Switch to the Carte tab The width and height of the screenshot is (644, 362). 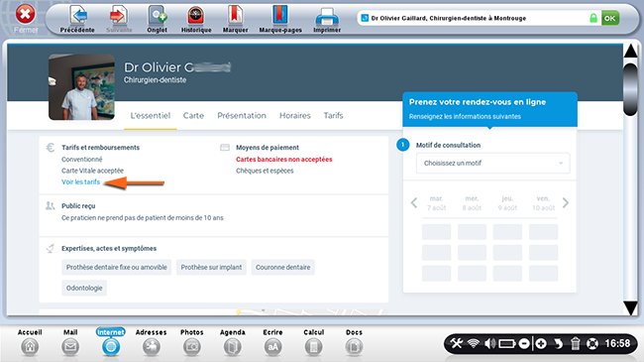(x=193, y=116)
